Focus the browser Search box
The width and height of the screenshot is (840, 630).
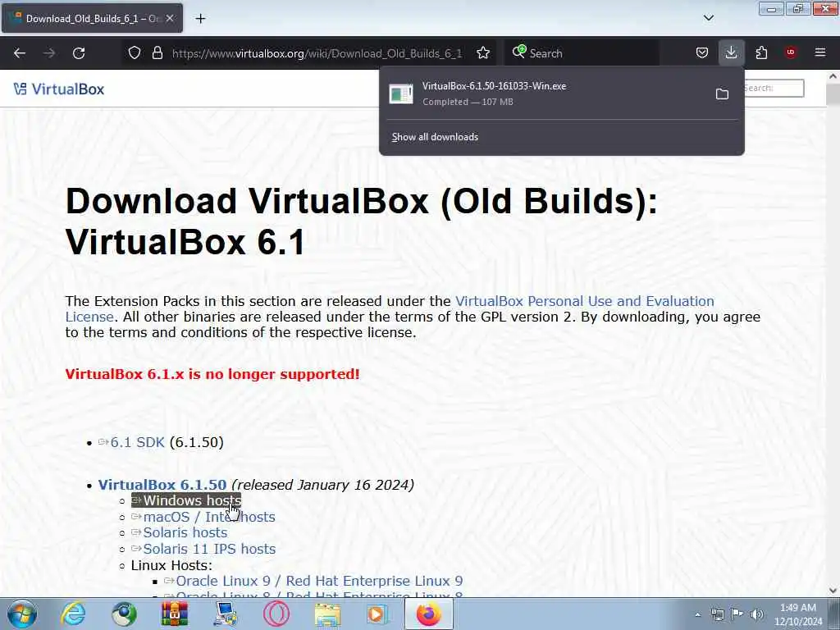point(582,53)
